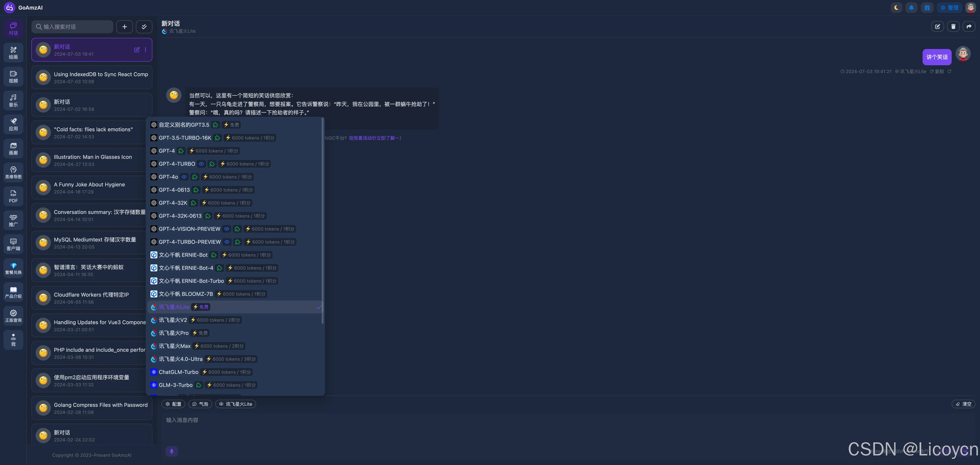Open the 思维导图 mind map icon
The height and width of the screenshot is (465, 980).
pos(13,172)
